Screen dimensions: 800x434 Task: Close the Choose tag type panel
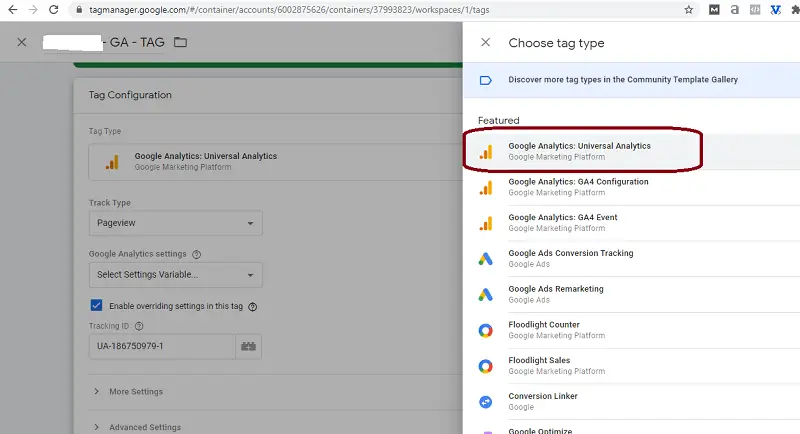pyautogui.click(x=486, y=43)
